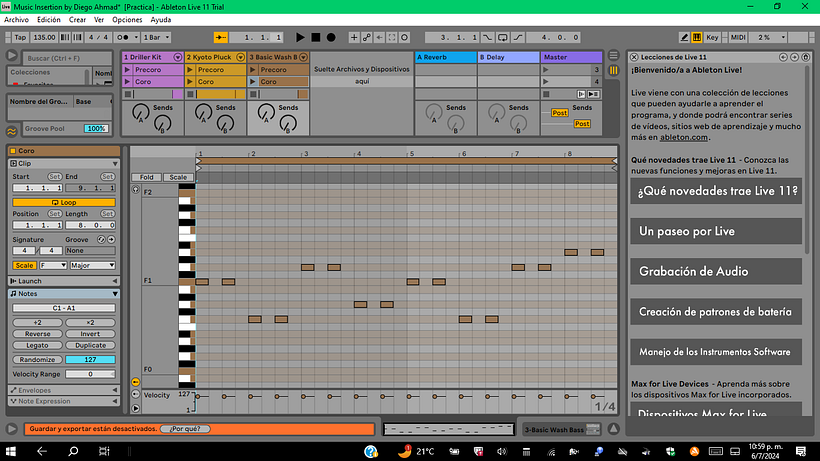Launch Coro clip on Kyoto Pluck track
820x461 pixels.
pos(190,82)
